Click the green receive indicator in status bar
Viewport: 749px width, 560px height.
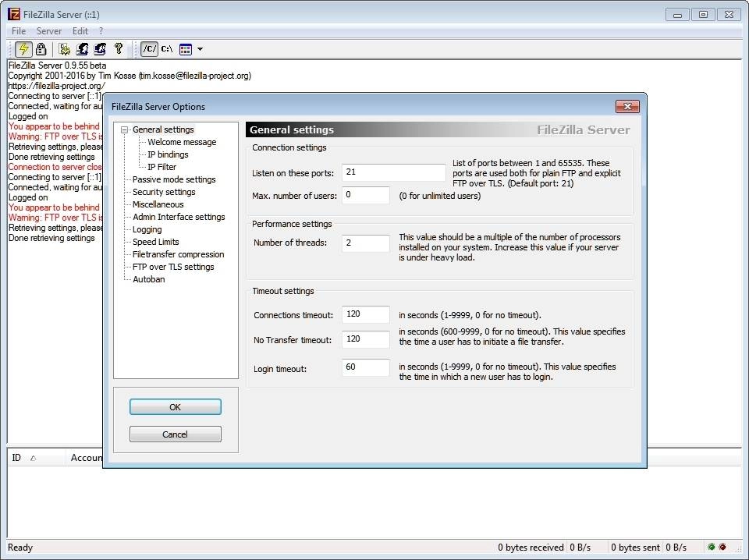712,547
